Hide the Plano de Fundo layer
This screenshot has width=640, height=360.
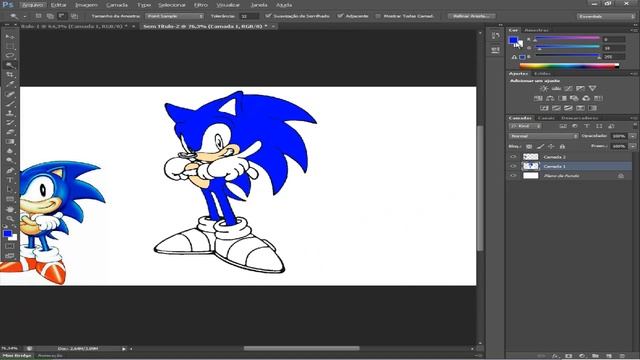pos(513,176)
